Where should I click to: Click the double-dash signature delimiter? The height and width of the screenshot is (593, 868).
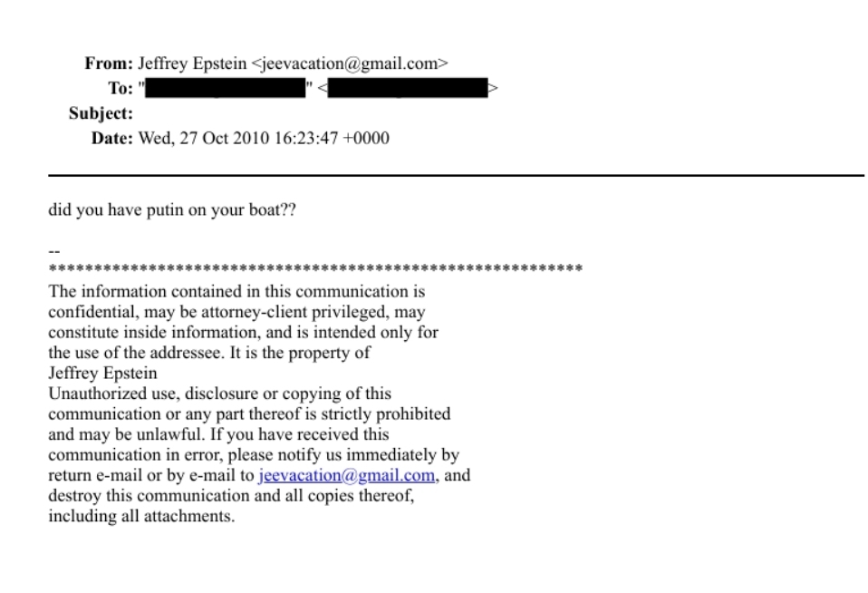point(53,250)
